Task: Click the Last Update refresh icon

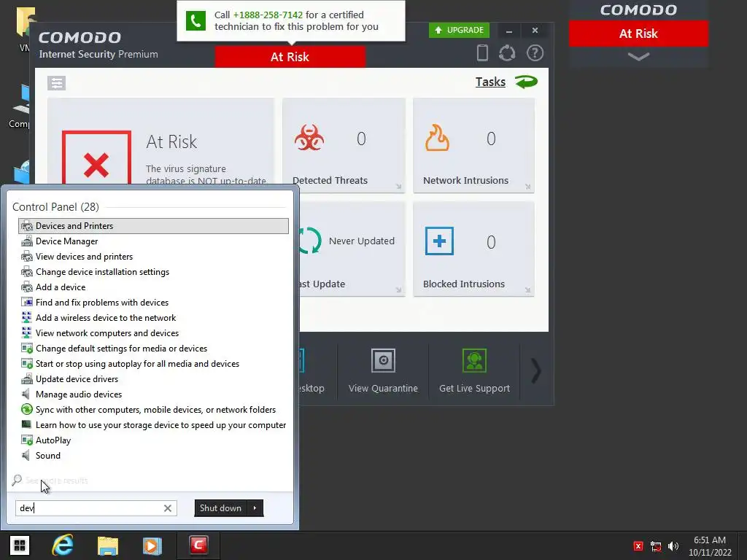Action: 310,241
